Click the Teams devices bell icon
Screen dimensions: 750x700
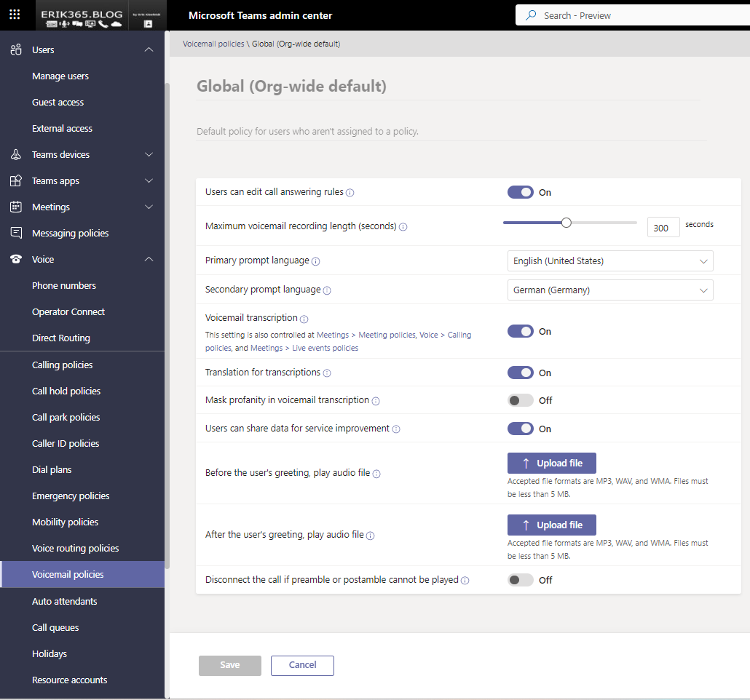click(x=16, y=154)
